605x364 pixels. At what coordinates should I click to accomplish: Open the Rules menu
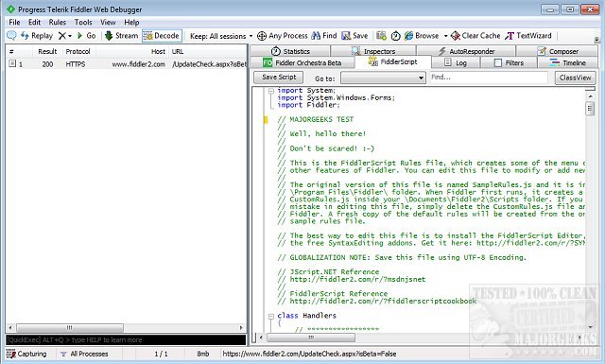(57, 22)
